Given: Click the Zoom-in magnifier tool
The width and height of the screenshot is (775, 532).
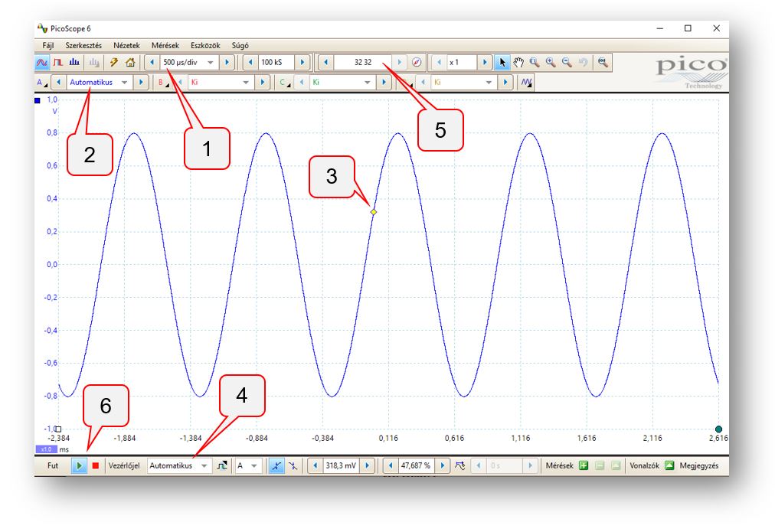Looking at the screenshot, I should (x=548, y=62).
